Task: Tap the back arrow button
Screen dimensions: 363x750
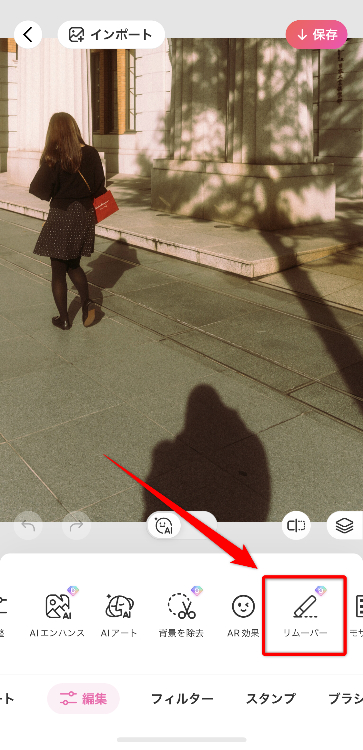Action: (x=28, y=34)
